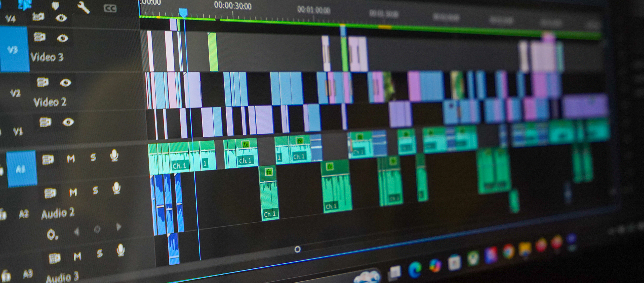Toggle sync lock for Audio 3 track
This screenshot has height=283, width=644.
coord(55,258)
